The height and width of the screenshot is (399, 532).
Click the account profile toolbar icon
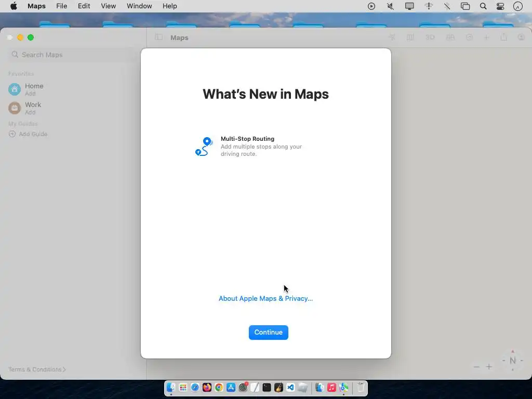(x=521, y=37)
